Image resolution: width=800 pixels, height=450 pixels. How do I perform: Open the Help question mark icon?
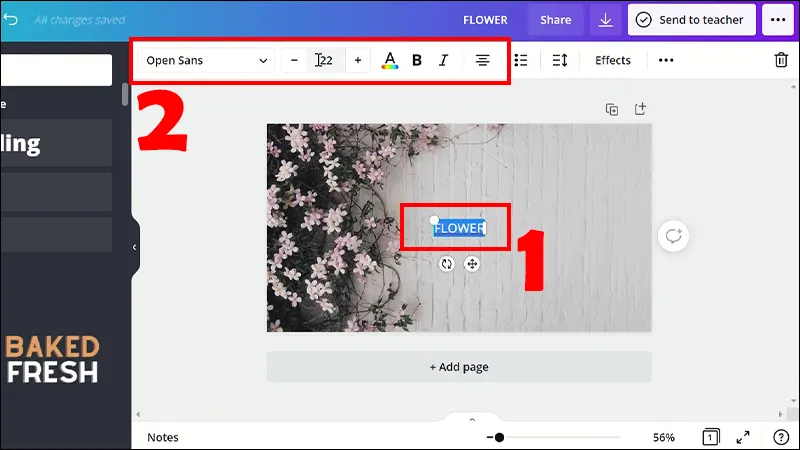pos(781,437)
